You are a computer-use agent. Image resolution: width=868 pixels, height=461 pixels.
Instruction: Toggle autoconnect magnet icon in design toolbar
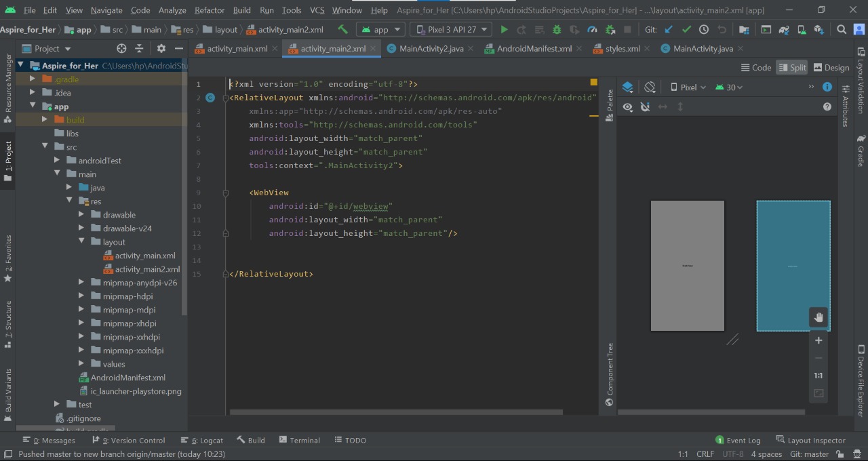[x=645, y=107]
